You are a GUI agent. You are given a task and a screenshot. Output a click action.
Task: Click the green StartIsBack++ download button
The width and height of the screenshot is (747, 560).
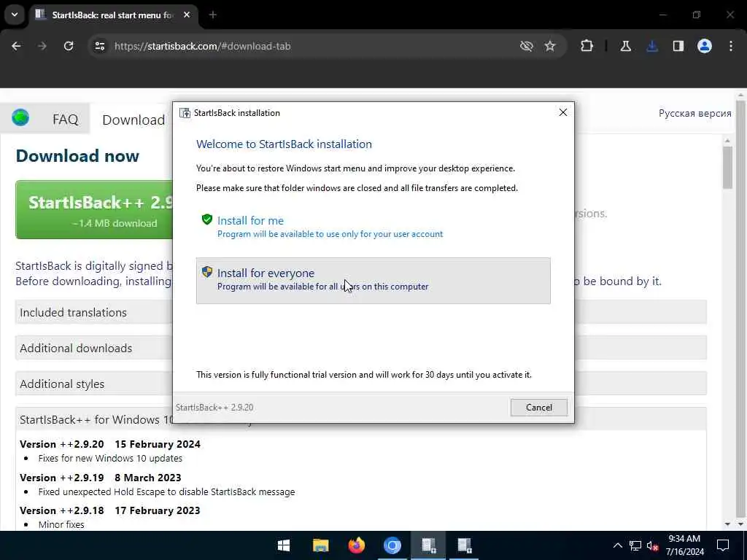[94, 209]
